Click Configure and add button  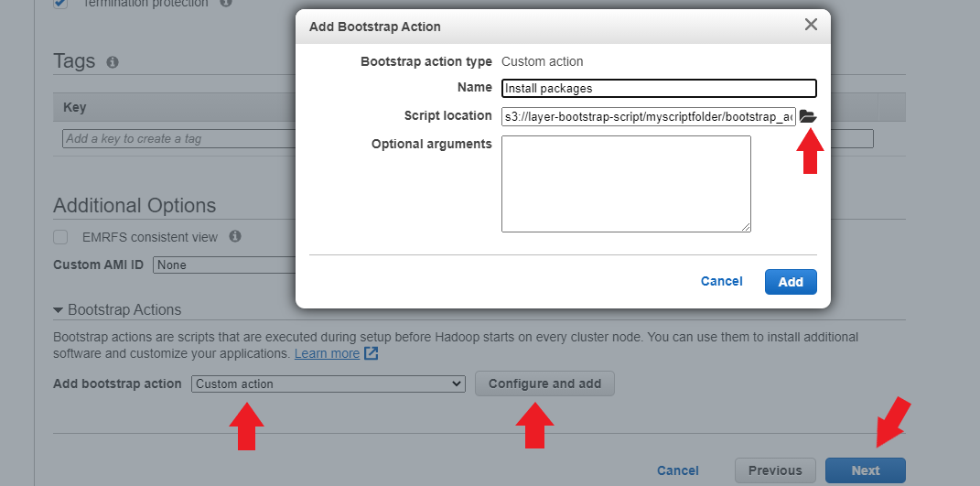(545, 383)
